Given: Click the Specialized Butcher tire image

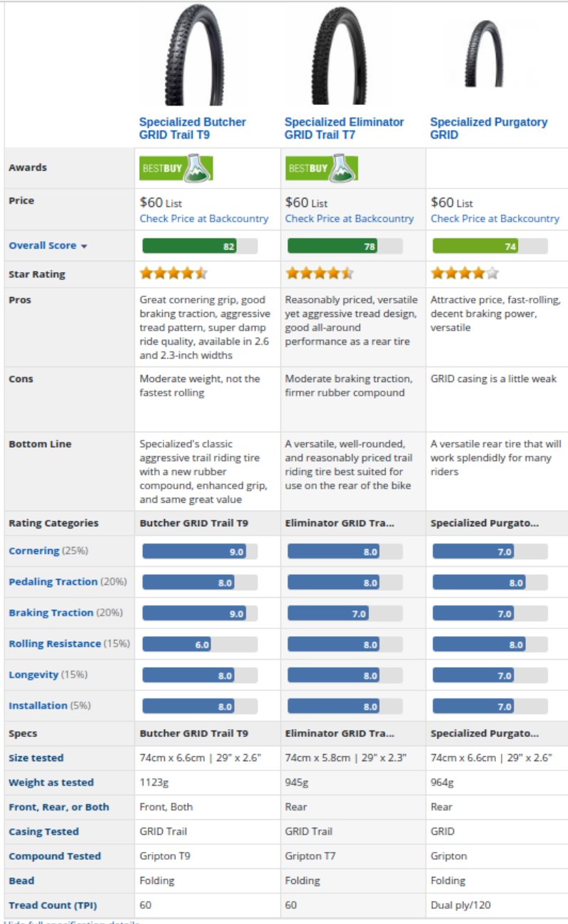Looking at the screenshot, I should coord(193,57).
